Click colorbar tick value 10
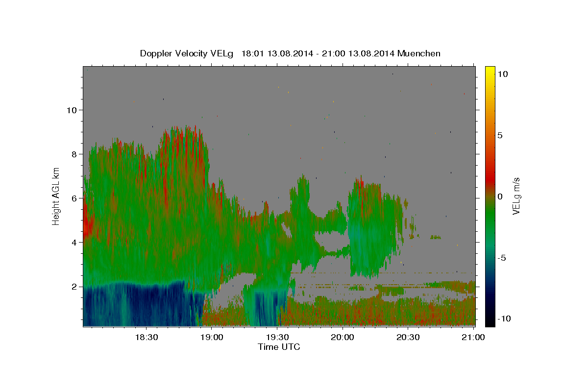 coord(503,74)
